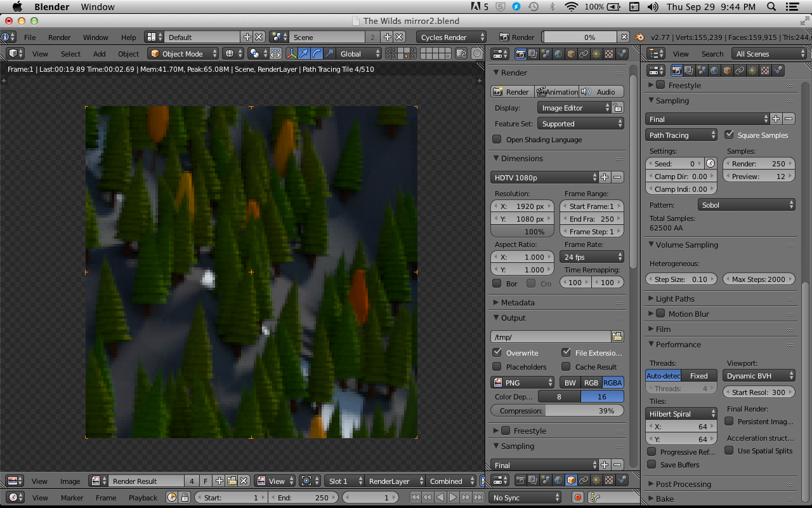Toggle the red auto-keyframe record button
Viewport: 812px width, 508px height.
(x=577, y=498)
